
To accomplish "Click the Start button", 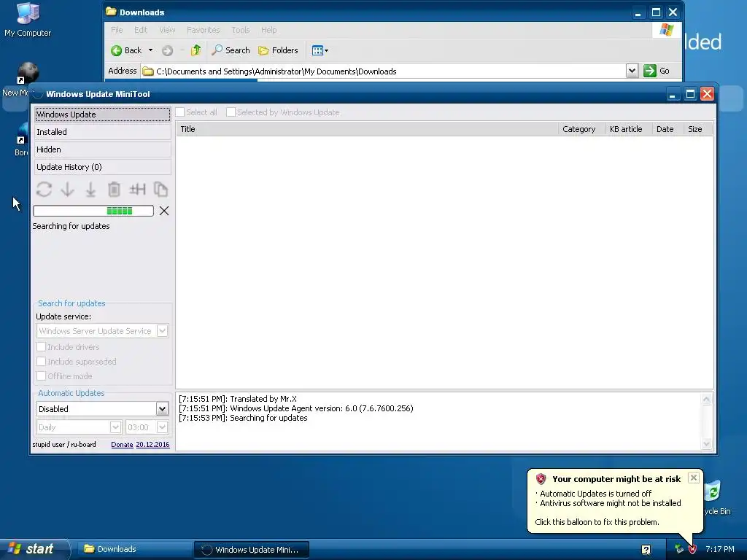I will (34, 549).
